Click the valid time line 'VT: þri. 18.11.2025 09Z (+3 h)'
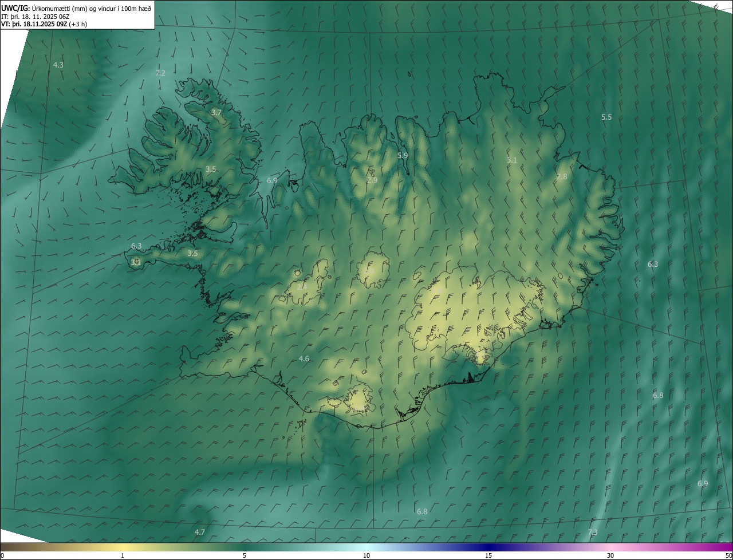Viewport: 733px width, 560px height. tap(44, 25)
